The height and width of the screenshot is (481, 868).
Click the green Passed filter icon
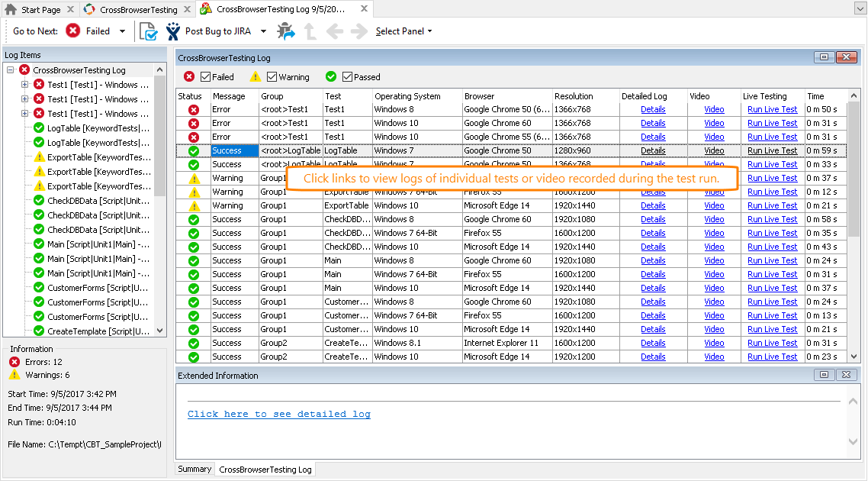331,77
